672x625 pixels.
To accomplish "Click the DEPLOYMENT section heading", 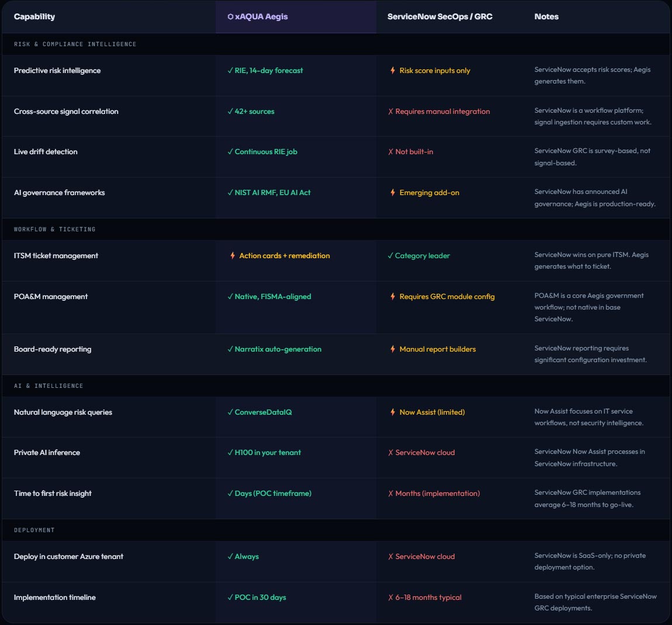I will click(34, 530).
